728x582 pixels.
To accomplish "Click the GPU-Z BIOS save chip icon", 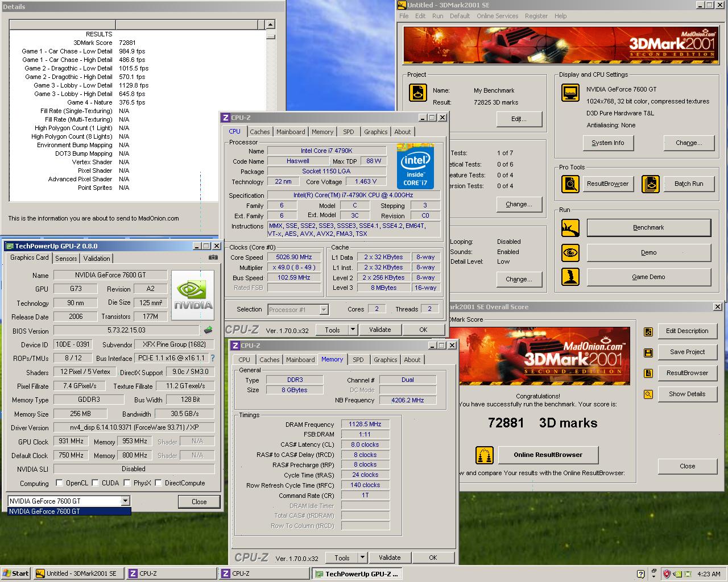I will click(x=208, y=330).
